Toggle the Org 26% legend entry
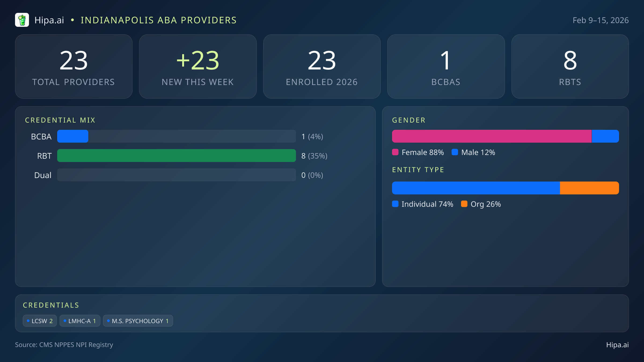 point(481,204)
